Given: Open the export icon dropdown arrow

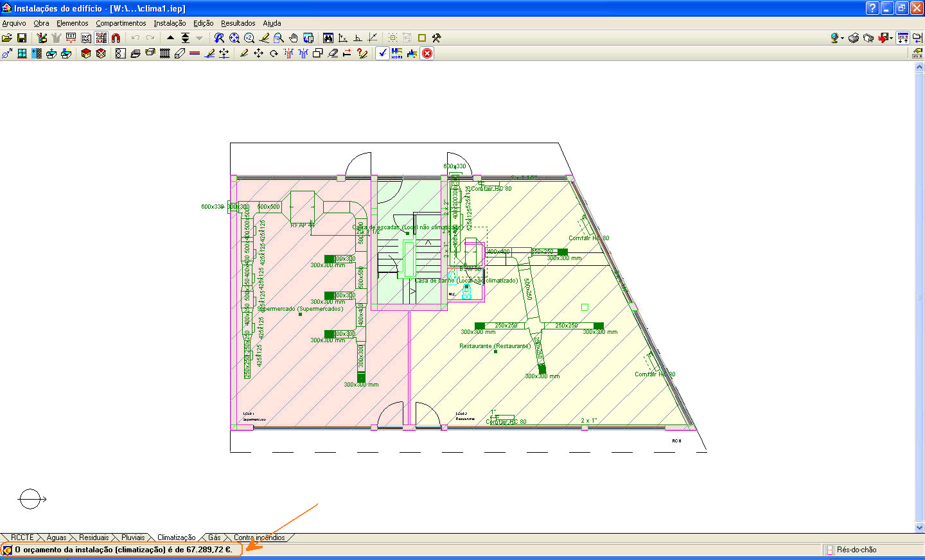Looking at the screenshot, I should [x=892, y=39].
